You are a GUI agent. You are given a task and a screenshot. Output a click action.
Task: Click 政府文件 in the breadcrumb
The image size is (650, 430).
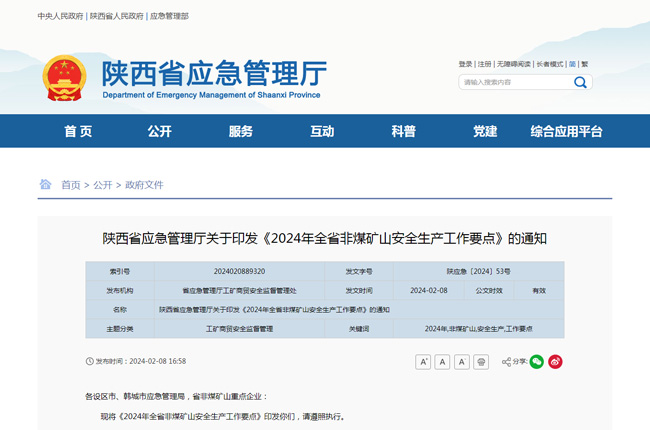(x=144, y=185)
